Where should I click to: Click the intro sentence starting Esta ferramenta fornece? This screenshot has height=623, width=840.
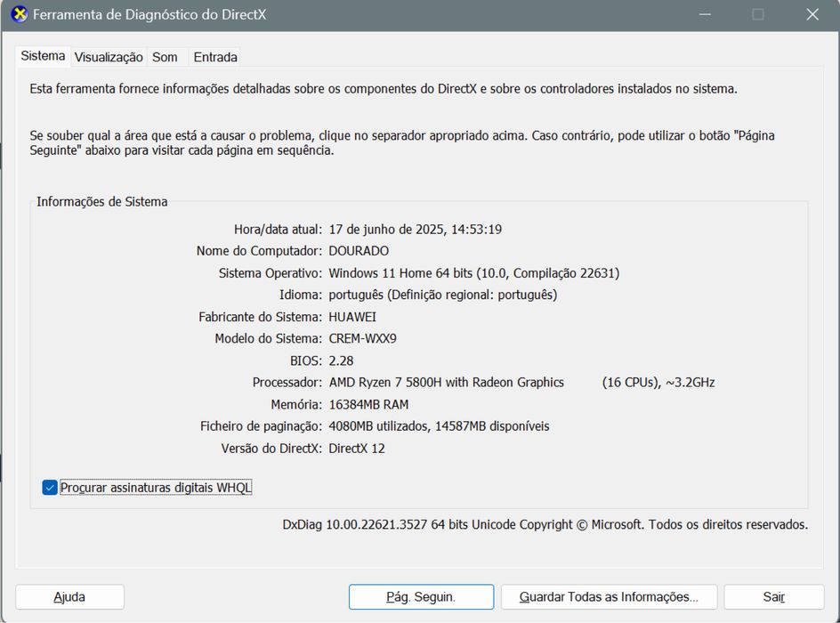(384, 89)
